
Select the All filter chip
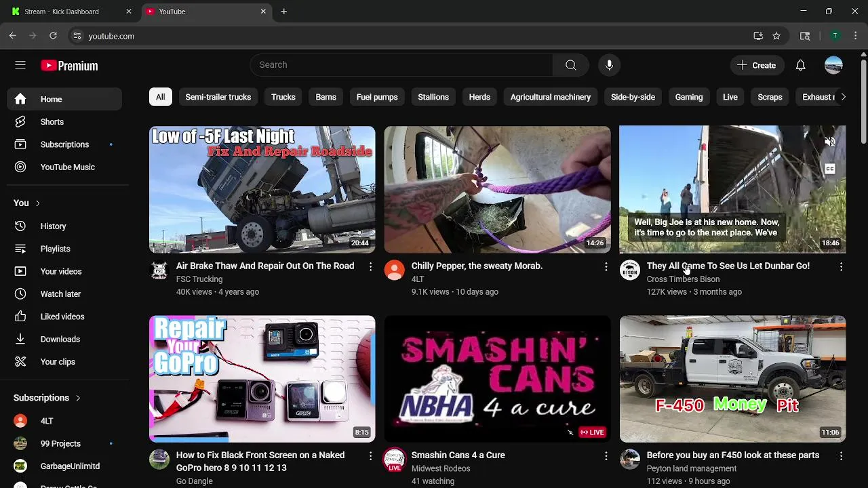(161, 97)
